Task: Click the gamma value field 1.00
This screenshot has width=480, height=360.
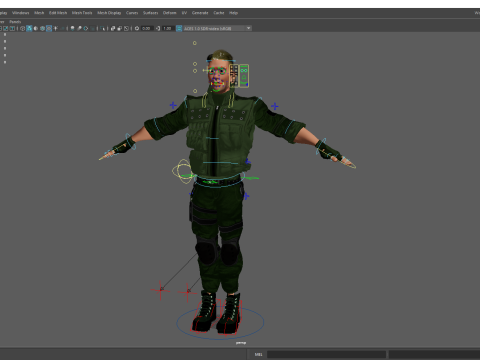Action: click(168, 28)
